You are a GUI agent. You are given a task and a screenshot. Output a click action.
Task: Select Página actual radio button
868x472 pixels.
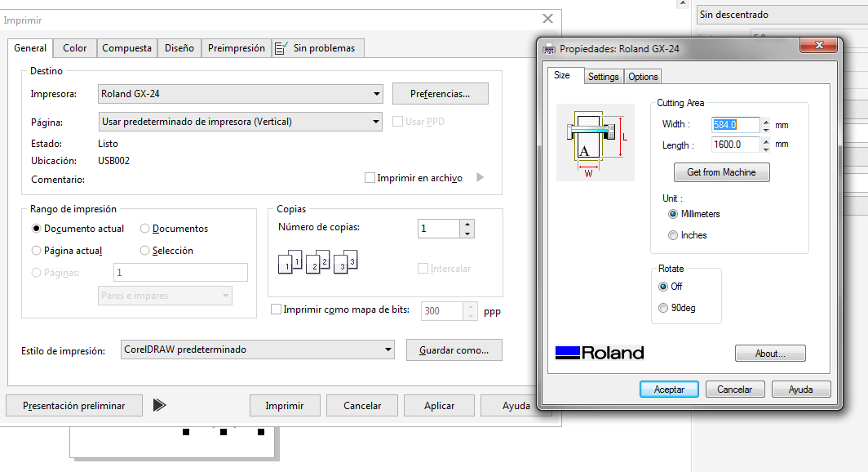tap(37, 251)
